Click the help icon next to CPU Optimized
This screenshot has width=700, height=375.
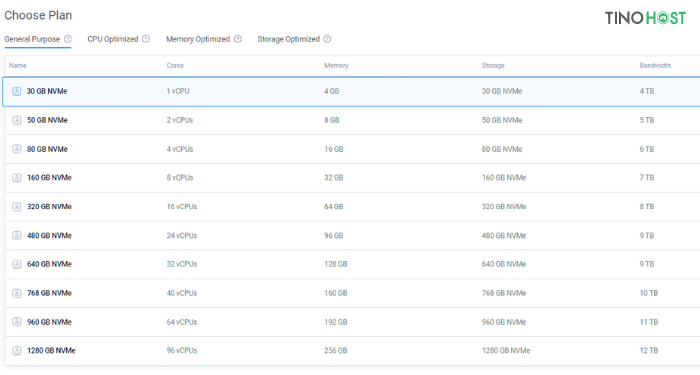pyautogui.click(x=146, y=39)
